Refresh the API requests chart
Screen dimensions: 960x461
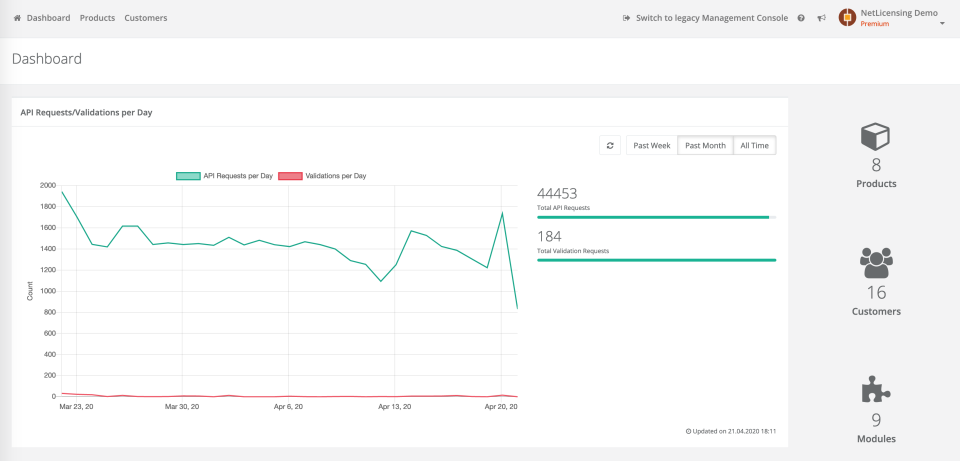pos(610,145)
